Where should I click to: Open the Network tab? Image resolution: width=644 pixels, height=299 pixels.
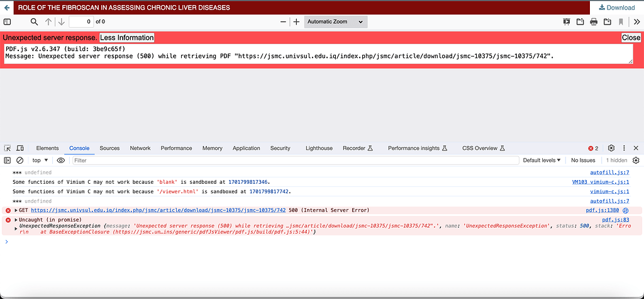(x=140, y=148)
